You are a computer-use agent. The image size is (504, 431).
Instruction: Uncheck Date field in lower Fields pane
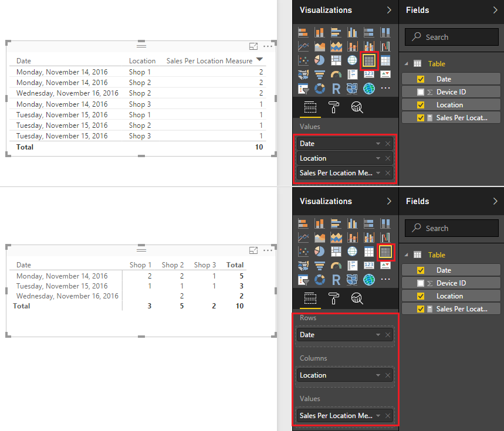pyautogui.click(x=421, y=270)
